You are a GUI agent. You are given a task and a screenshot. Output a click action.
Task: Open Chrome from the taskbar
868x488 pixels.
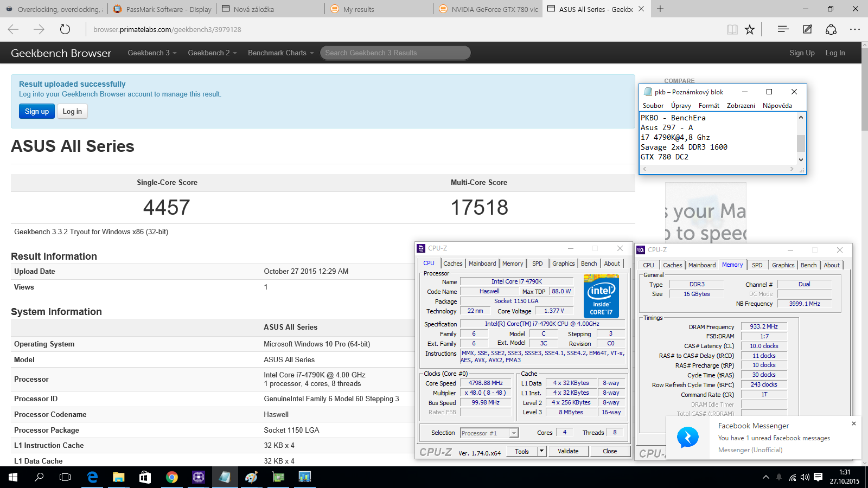tap(172, 477)
